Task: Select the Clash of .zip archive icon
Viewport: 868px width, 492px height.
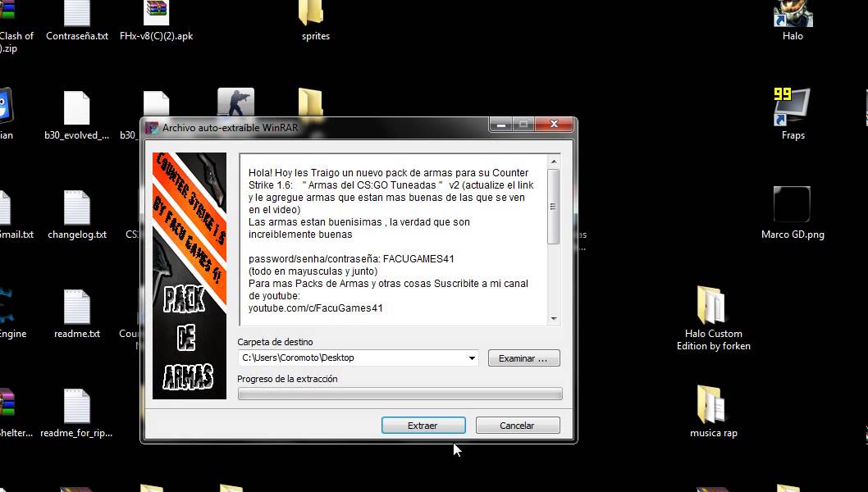Action: (14, 25)
